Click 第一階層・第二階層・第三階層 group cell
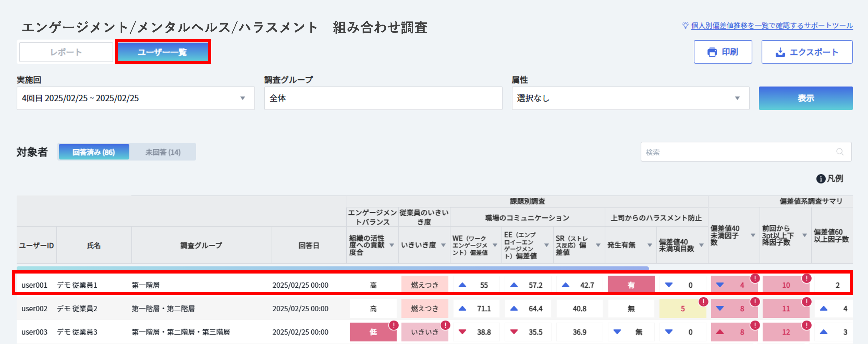Image resolution: width=868 pixels, height=344 pixels. click(x=181, y=332)
